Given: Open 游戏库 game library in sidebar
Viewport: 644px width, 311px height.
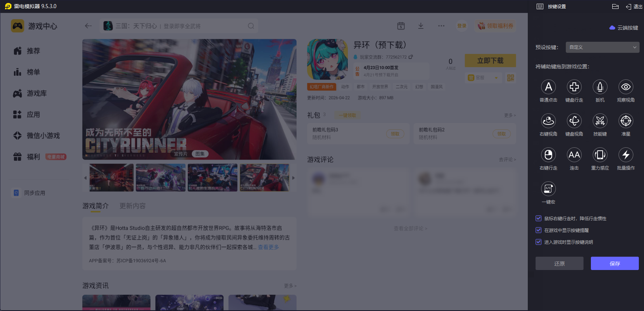Looking at the screenshot, I should (30, 93).
